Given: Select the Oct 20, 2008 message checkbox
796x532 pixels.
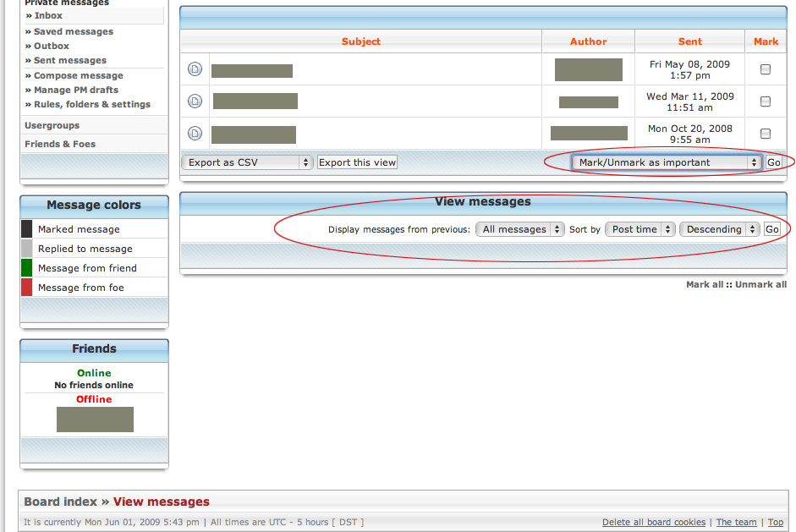Looking at the screenshot, I should point(766,134).
